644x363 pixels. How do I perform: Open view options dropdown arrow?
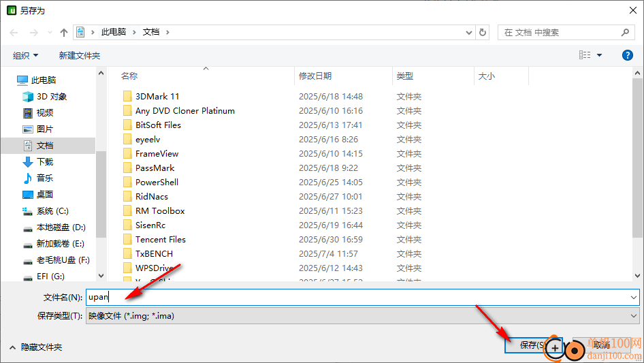point(599,55)
